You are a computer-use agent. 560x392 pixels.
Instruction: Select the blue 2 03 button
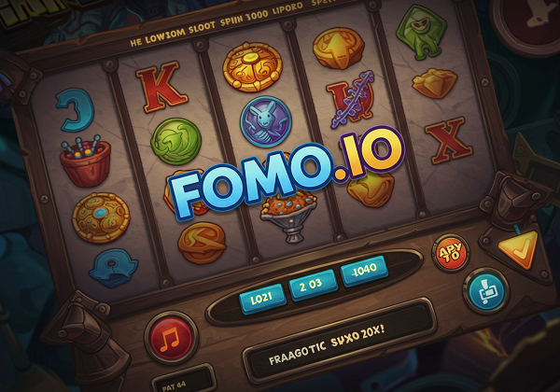(x=313, y=286)
